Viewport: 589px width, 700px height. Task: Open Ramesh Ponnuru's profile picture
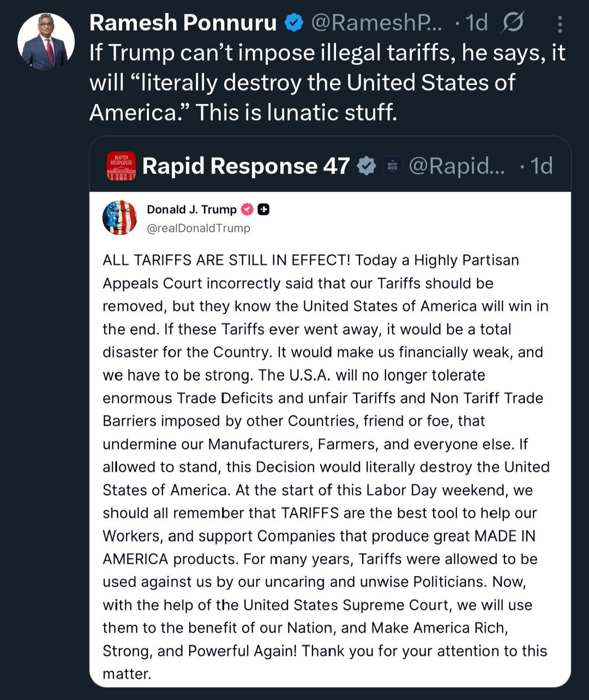coord(46,41)
